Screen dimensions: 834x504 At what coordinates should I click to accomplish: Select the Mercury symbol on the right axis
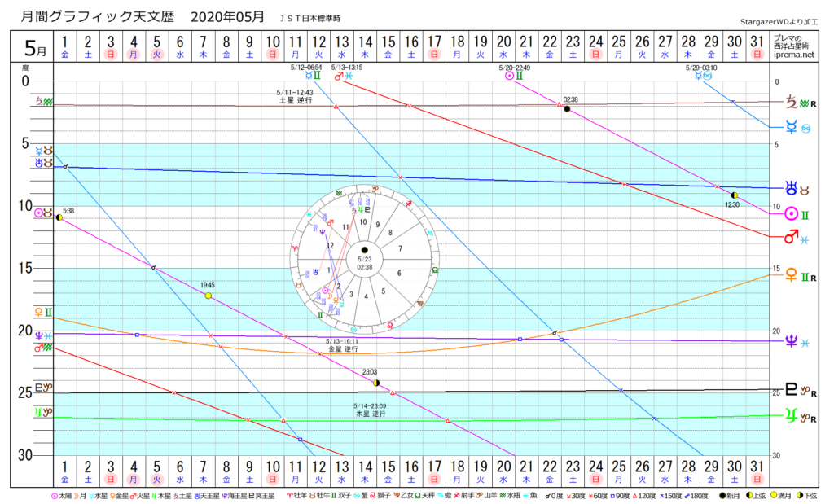(789, 127)
